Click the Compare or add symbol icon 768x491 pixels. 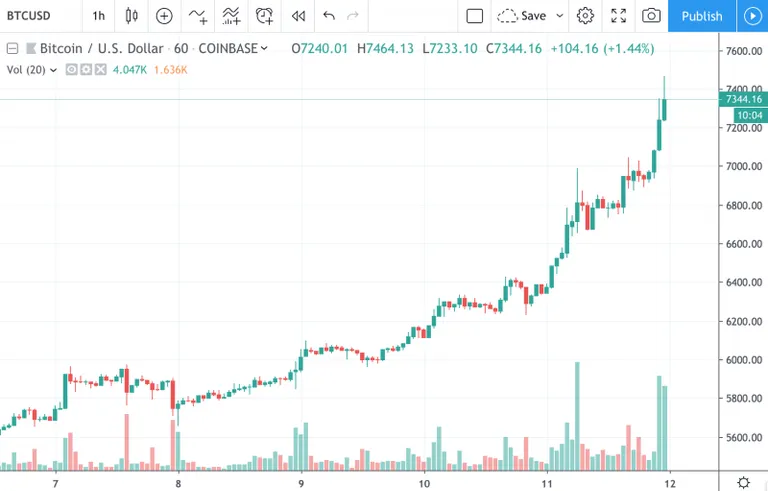pyautogui.click(x=164, y=16)
